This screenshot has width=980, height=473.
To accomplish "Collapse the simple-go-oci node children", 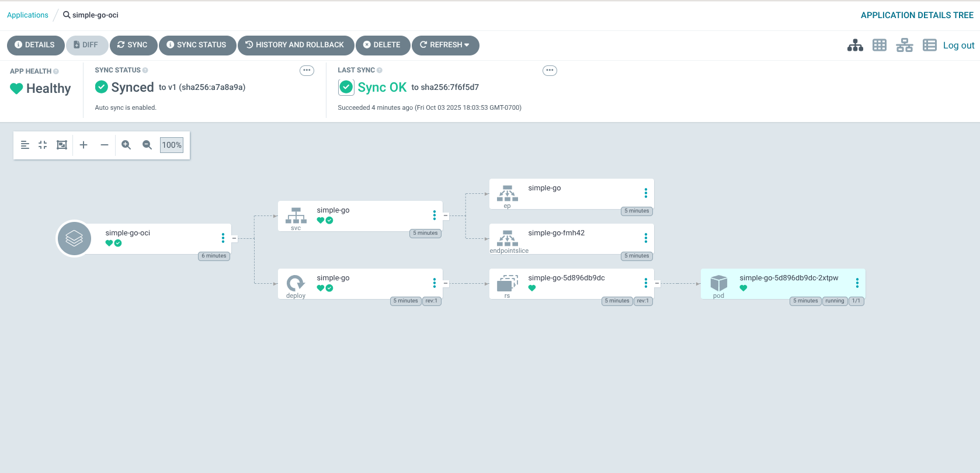I will click(234, 238).
